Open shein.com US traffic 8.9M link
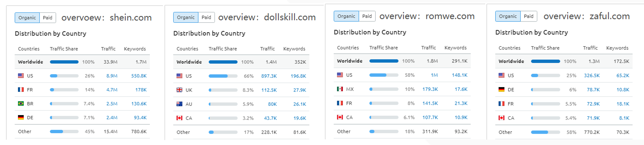Image resolution: width=644 pixels, height=145 pixels. (112, 76)
